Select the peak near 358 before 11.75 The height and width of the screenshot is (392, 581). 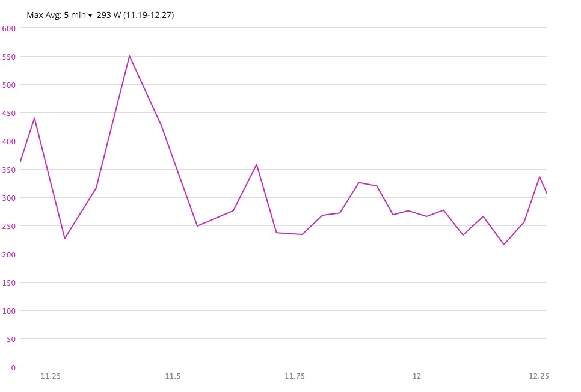click(256, 165)
